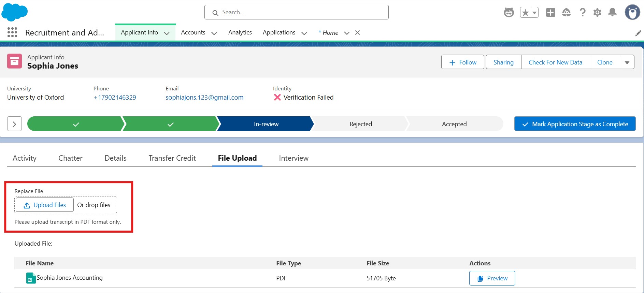Expand the Accounts tab dropdown chevron
This screenshot has width=644, height=293.
pos(214,33)
